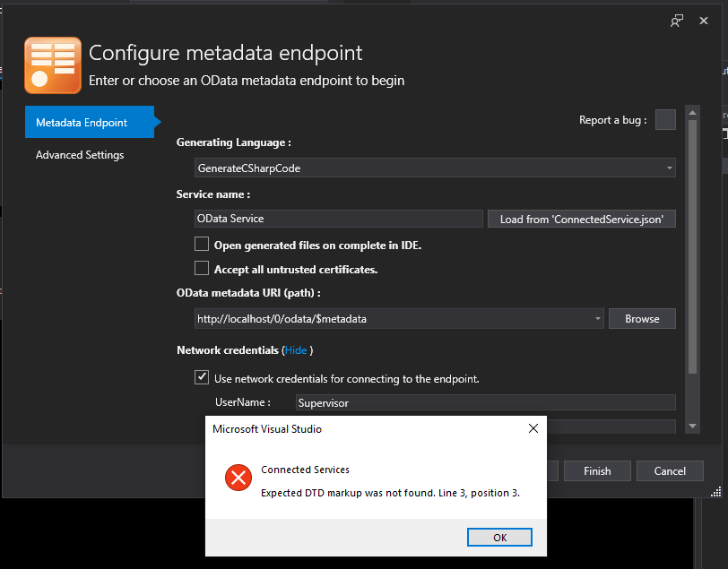
Task: Click the 'Generating Language :' label
Action: click(233, 142)
